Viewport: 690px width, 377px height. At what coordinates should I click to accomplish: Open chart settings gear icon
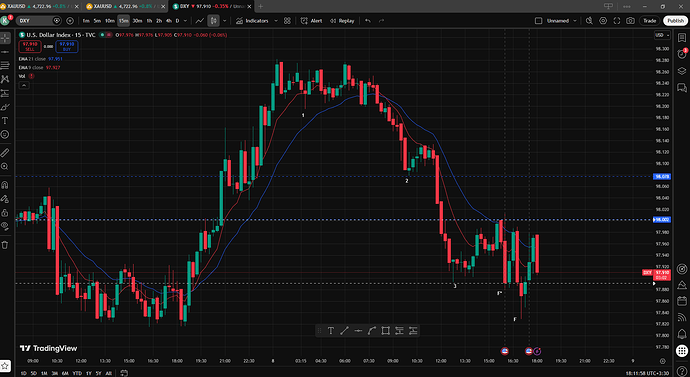coord(603,21)
